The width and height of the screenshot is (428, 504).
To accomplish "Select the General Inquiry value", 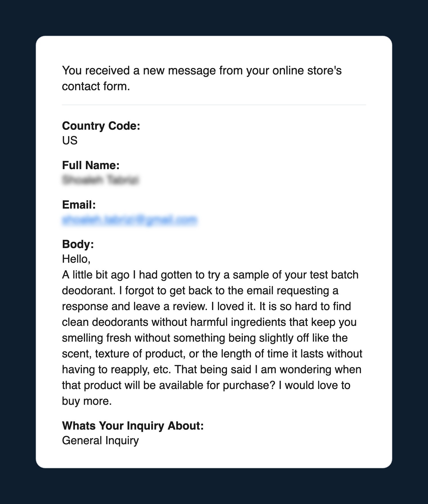I will click(101, 441).
